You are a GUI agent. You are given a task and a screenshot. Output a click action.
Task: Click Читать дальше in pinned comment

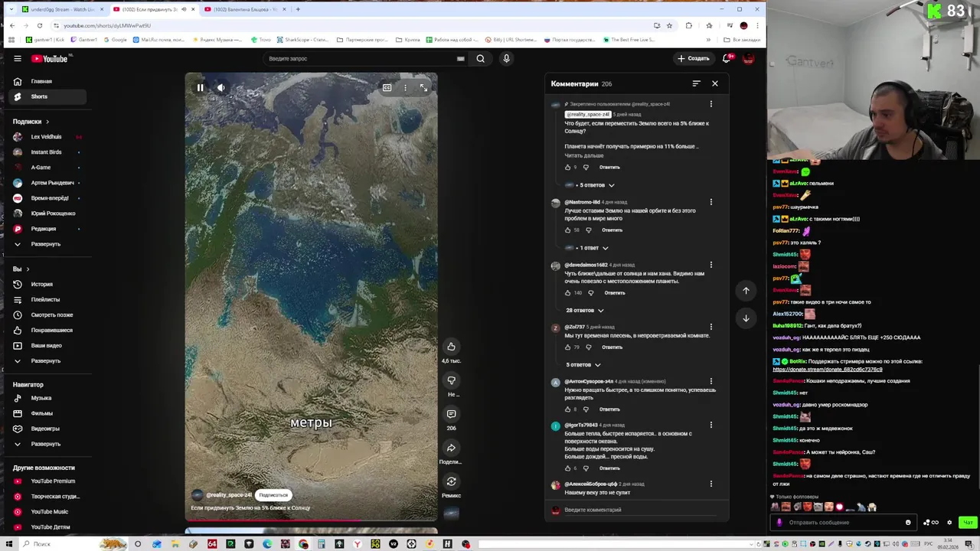(584, 155)
